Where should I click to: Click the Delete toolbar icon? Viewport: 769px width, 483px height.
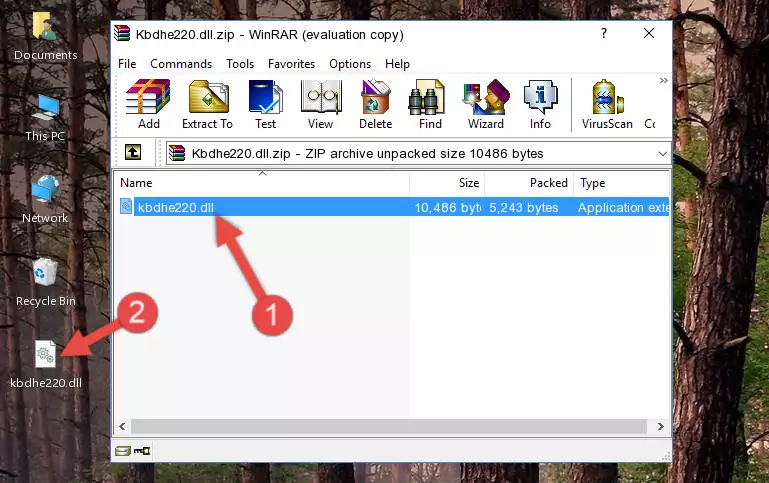click(376, 104)
